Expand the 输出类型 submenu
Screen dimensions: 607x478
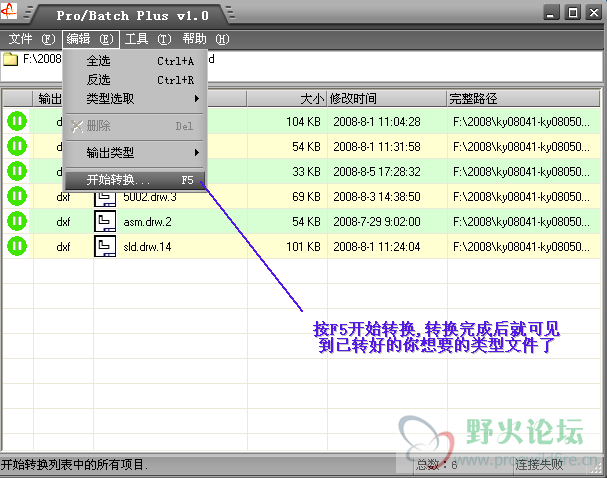tap(135, 152)
